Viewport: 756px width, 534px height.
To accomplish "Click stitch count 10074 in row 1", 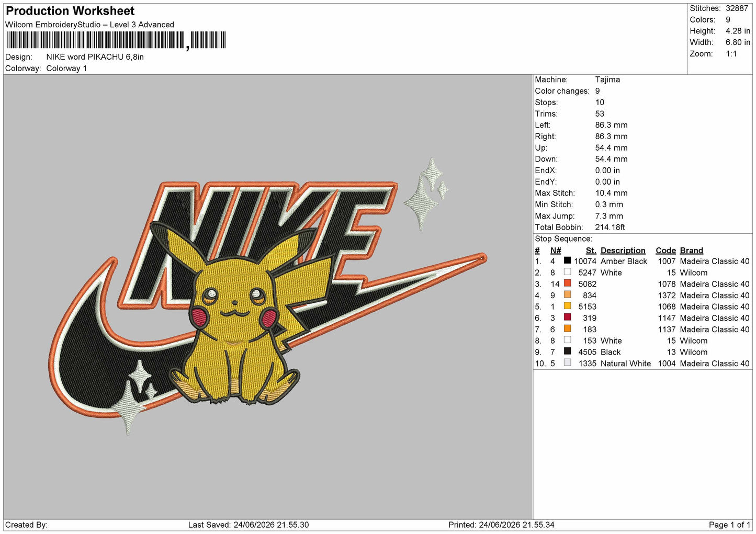I will click(x=585, y=262).
